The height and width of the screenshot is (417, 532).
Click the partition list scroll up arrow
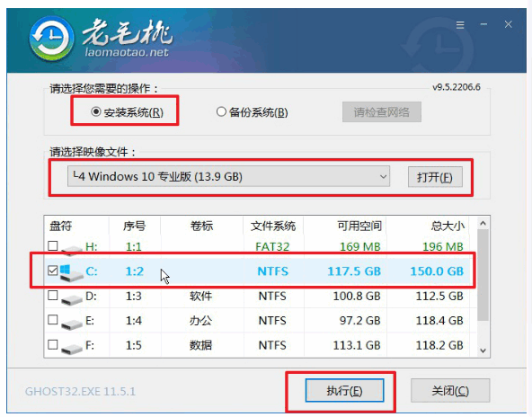point(483,223)
